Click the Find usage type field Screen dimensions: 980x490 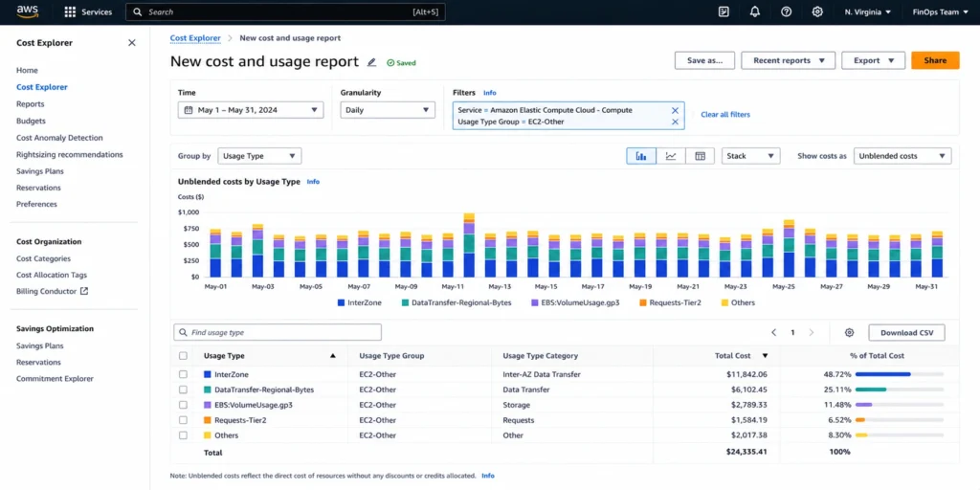[278, 332]
